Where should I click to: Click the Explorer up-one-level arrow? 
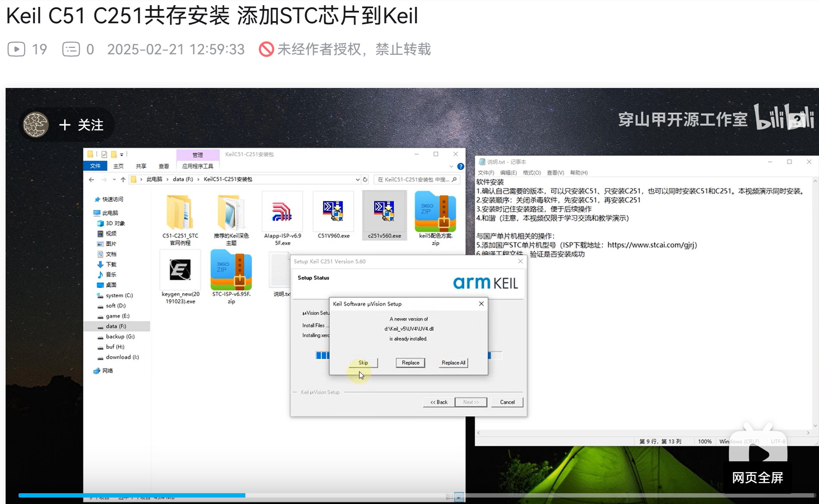pyautogui.click(x=123, y=179)
